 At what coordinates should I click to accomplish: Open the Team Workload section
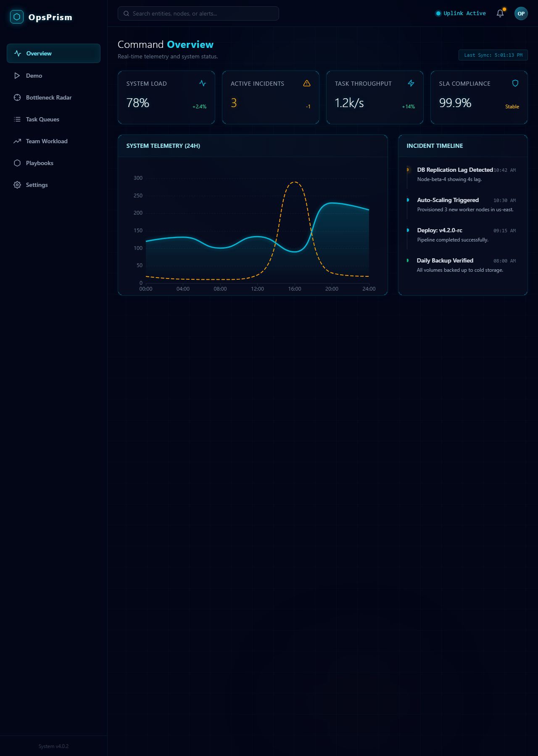(x=53, y=141)
